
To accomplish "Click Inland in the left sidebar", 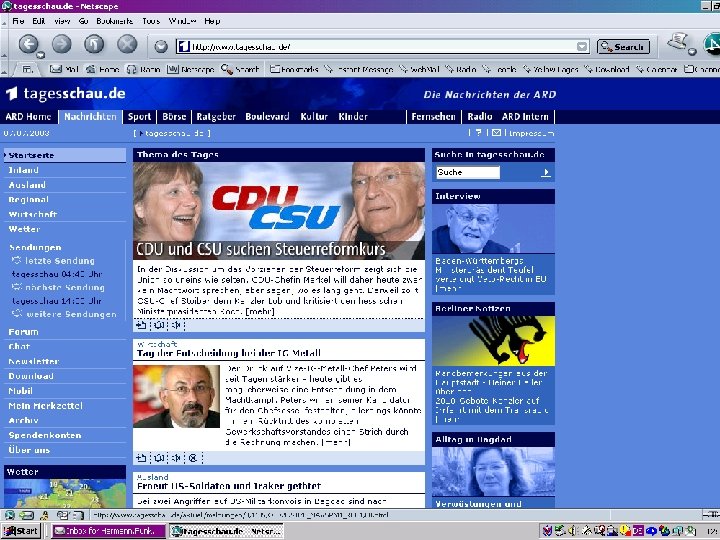I will coord(23,170).
